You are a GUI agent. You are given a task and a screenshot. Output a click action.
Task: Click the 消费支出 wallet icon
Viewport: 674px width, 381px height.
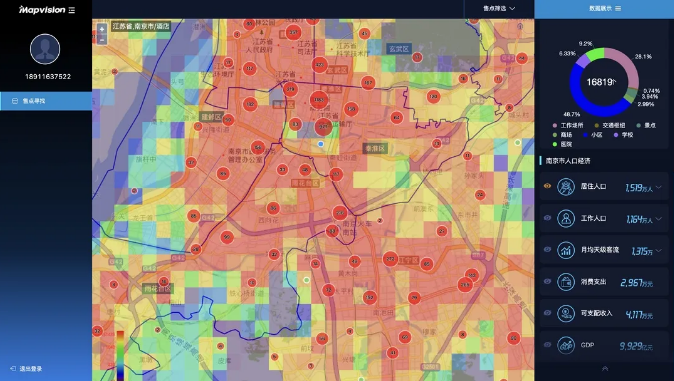point(566,282)
